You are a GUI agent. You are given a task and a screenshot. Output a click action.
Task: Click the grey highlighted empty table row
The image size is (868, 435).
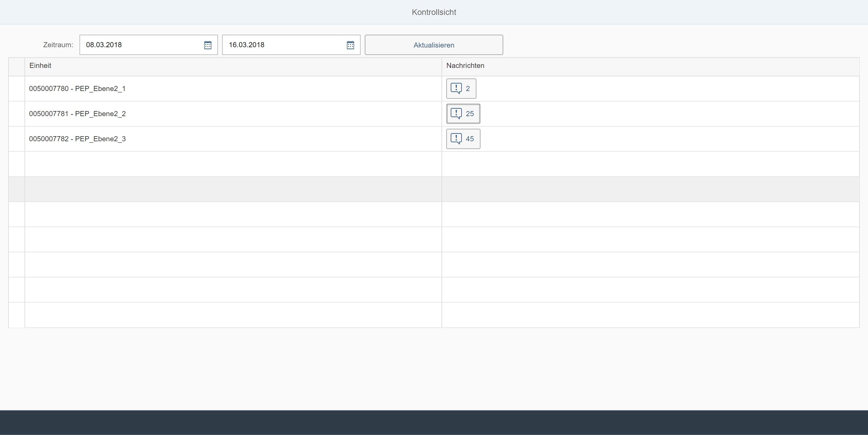tap(233, 189)
